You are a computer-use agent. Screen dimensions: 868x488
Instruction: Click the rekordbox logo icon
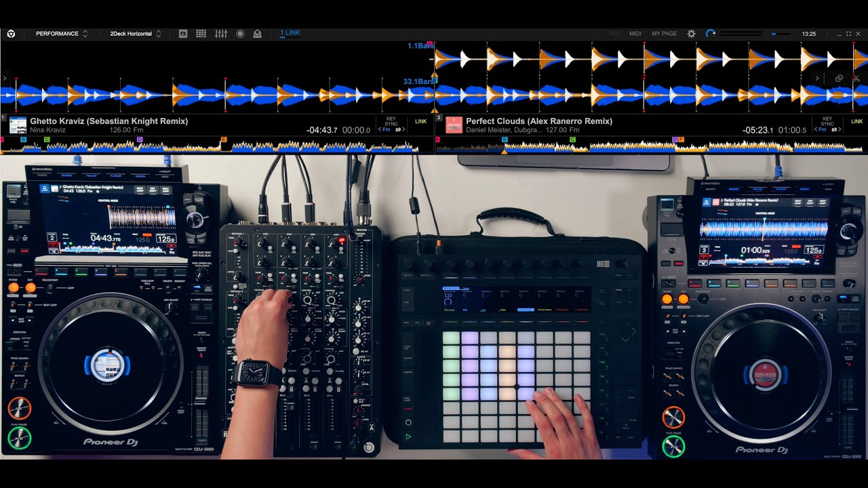click(11, 33)
